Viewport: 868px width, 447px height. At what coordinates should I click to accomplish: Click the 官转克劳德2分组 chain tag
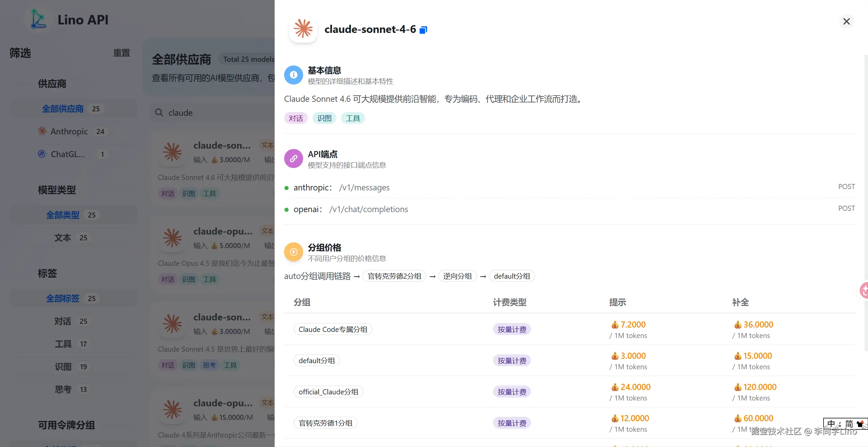click(x=394, y=276)
